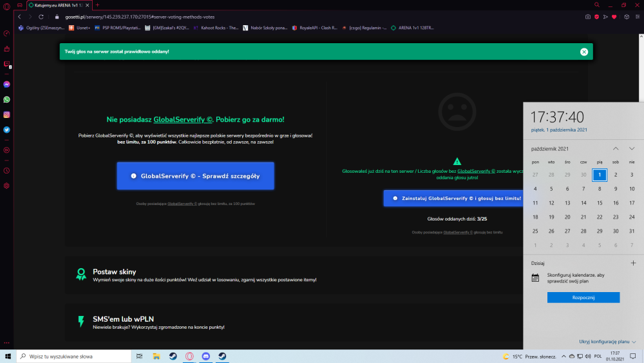This screenshot has height=363, width=644.
Task: Go to previous month with up chevron
Action: click(x=616, y=149)
